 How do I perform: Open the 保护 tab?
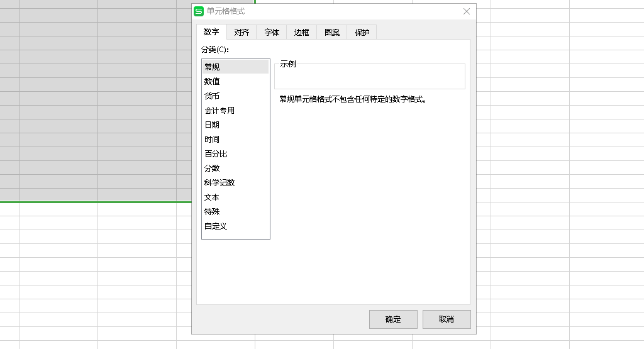coord(362,33)
